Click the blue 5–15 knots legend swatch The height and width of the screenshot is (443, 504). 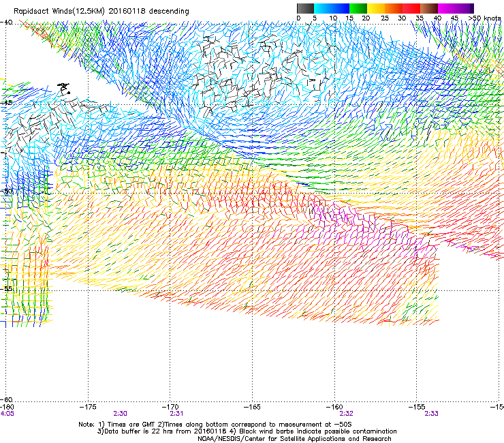332,8
